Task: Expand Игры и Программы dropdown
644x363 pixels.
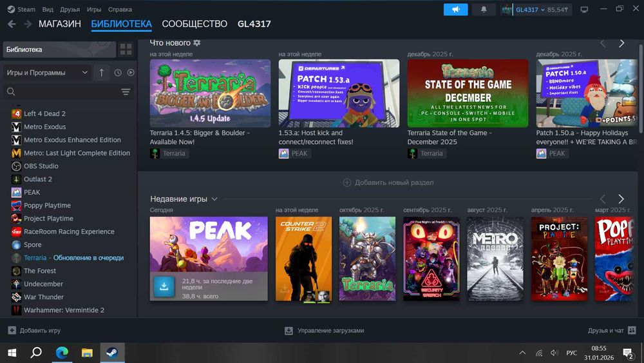Action: tap(47, 73)
